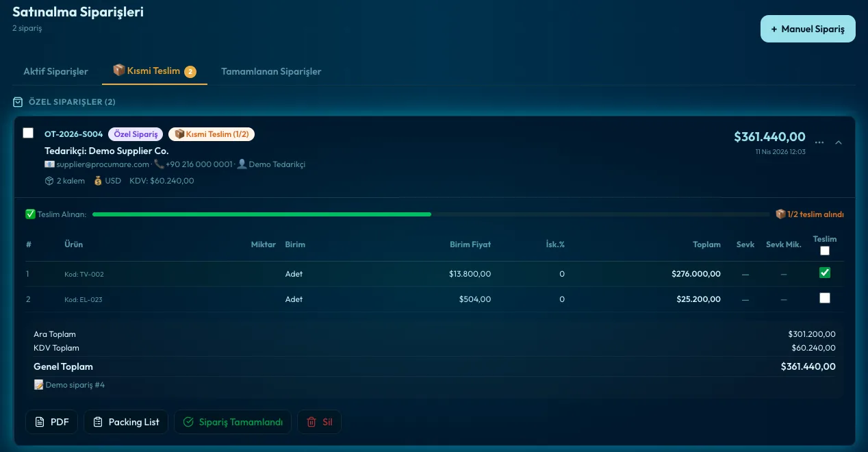Click the Özel Siparişler shopping bag icon
Image resolution: width=868 pixels, height=452 pixels.
point(18,102)
